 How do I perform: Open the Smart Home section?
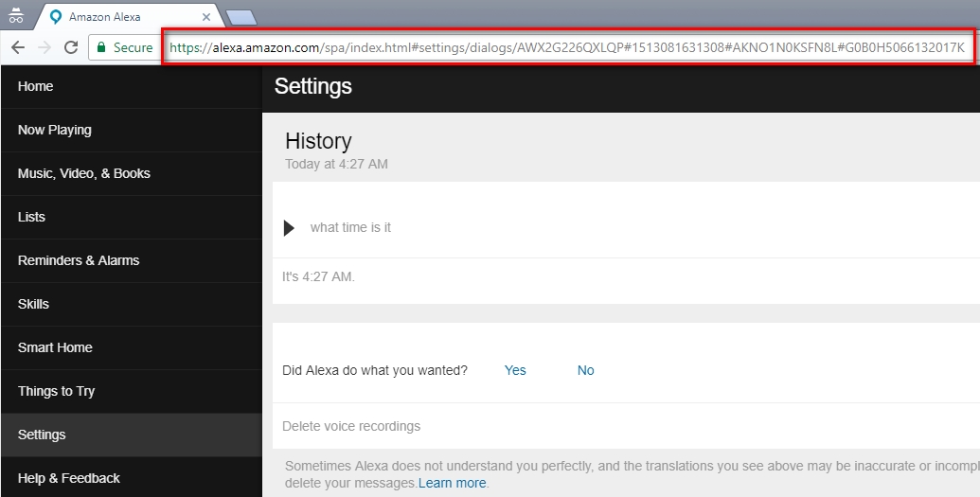pos(132,347)
